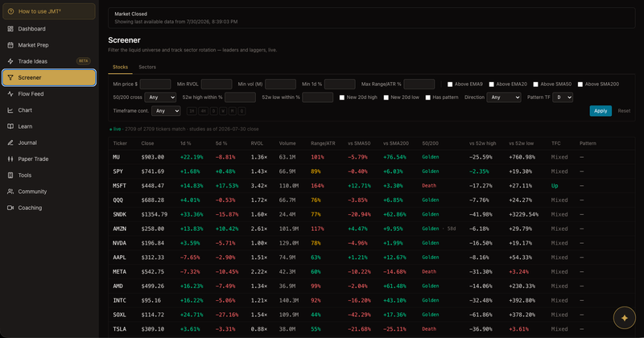
Task: Open the Community page
Action: 49,192
